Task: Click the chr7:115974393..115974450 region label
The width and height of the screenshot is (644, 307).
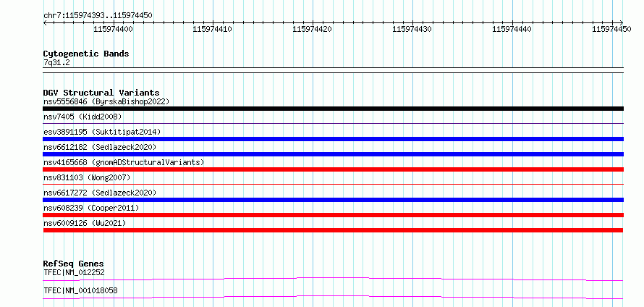Action: coord(98,16)
